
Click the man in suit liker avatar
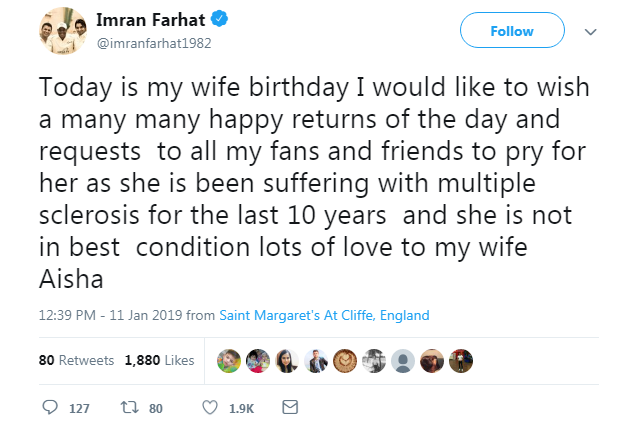coord(317,360)
